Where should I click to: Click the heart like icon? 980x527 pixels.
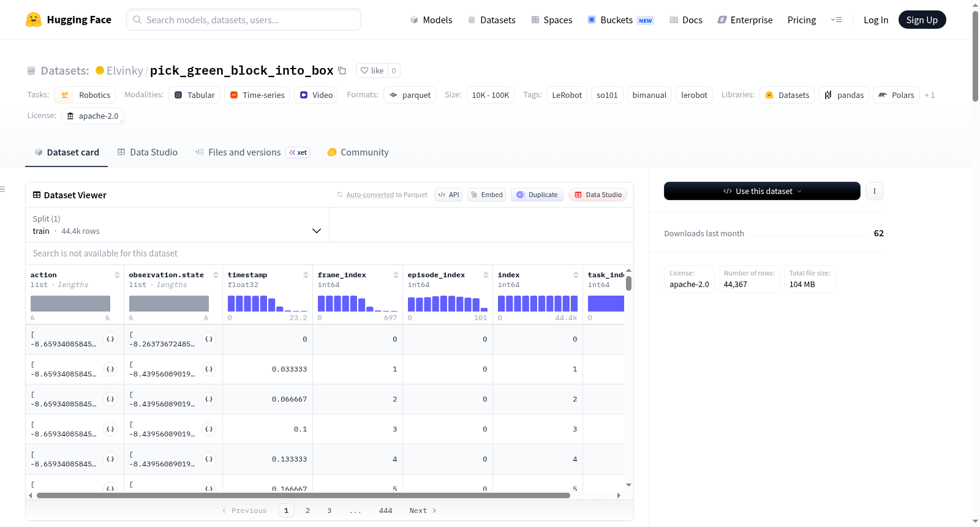364,70
